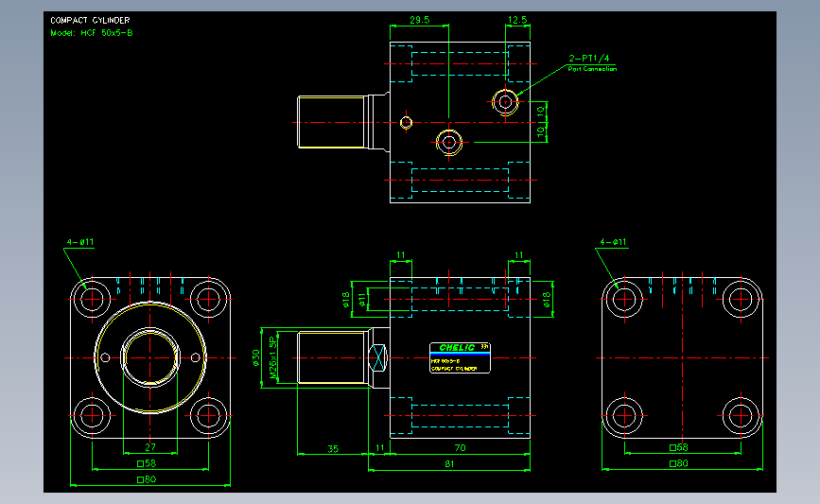Select the "35" rod length dimension
Image resolution: width=820 pixels, height=504 pixels.
[x=333, y=448]
